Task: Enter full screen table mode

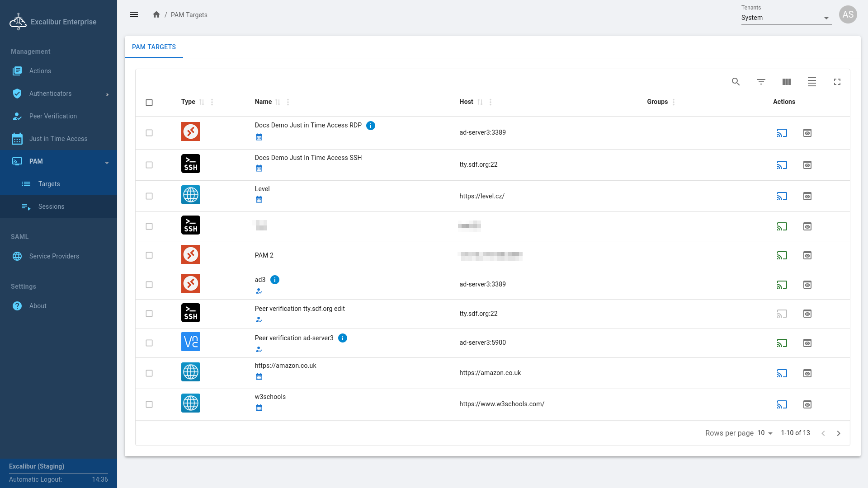Action: pyautogui.click(x=837, y=82)
